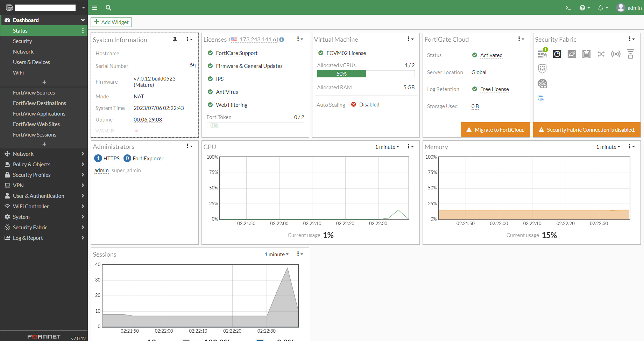Open Firmware & General Updates link

(x=249, y=66)
